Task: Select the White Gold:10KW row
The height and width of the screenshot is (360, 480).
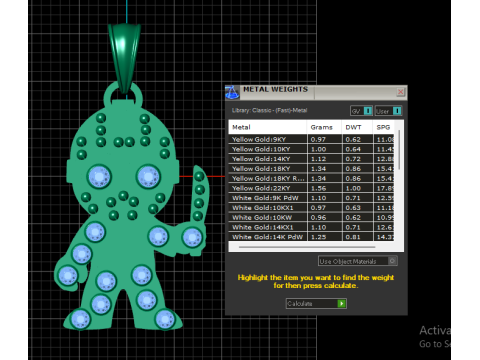Action: tap(311, 217)
